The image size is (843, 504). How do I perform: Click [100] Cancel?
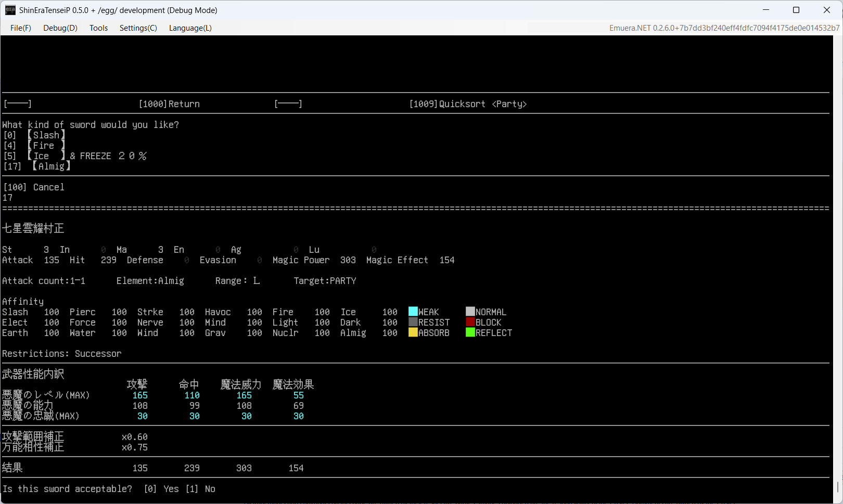34,187
